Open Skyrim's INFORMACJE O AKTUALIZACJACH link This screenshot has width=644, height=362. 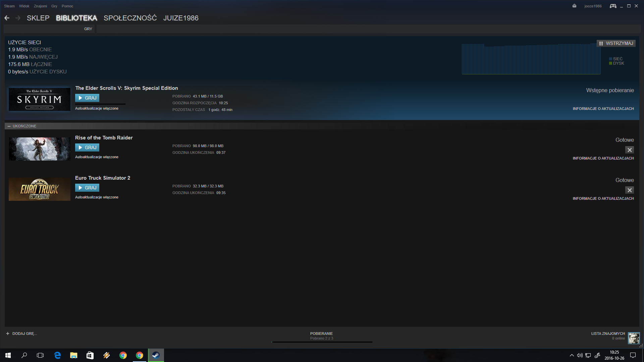pyautogui.click(x=603, y=109)
